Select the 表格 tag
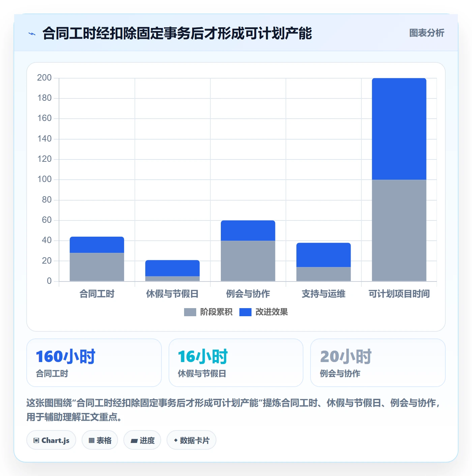472x476 pixels. [100, 440]
